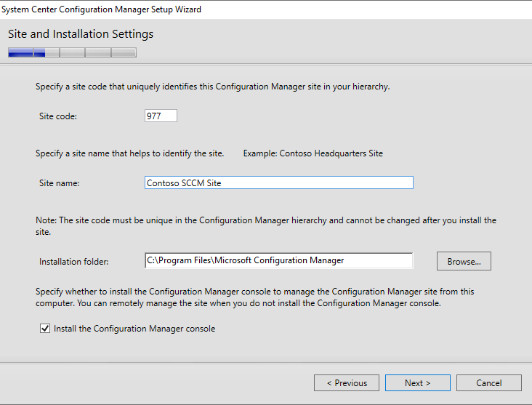This screenshot has width=532, height=405.
Task: Click the 'Specify a site name' instruction text
Action: coord(130,153)
